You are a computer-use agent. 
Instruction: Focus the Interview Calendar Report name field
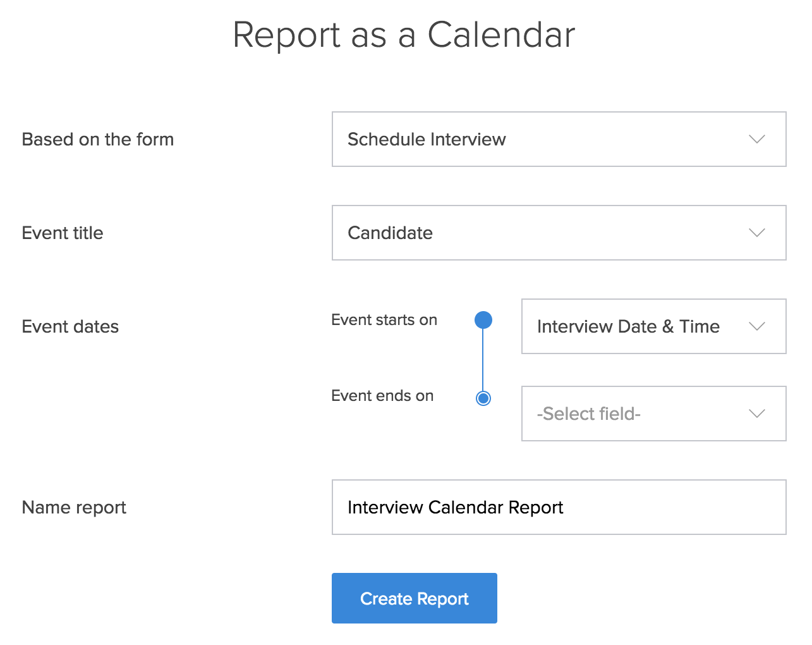tap(559, 507)
